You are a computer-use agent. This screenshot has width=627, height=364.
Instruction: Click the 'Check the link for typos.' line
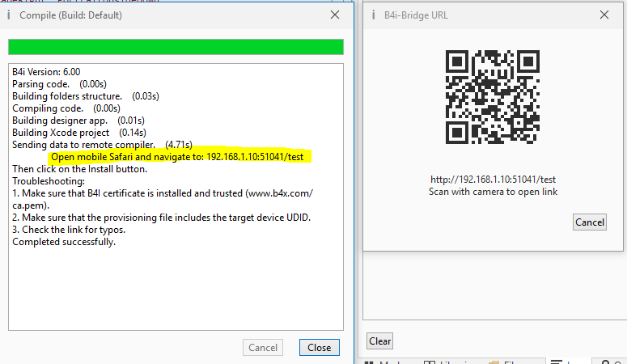click(x=69, y=230)
